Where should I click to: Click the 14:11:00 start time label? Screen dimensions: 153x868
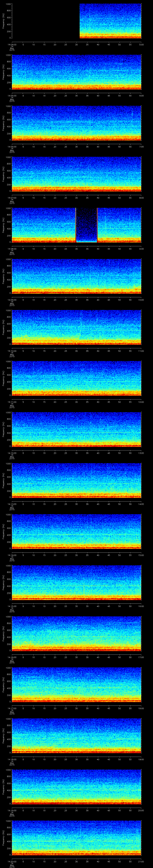pos(12,402)
